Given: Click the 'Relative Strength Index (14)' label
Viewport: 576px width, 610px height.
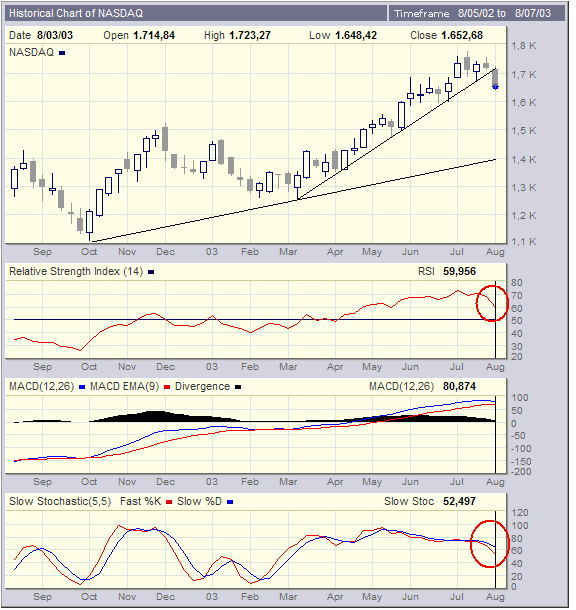Looking at the screenshot, I should coord(76,271).
